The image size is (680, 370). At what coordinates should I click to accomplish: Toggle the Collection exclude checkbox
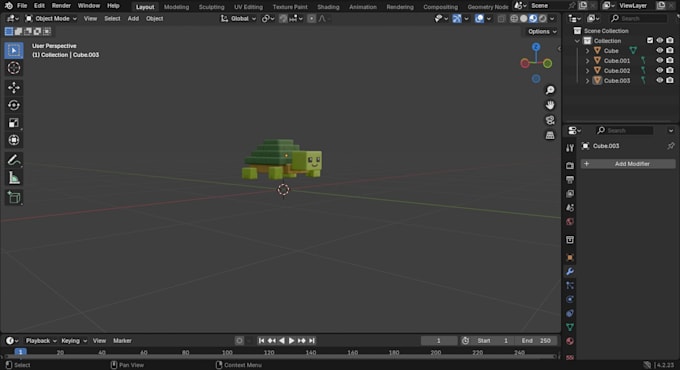(x=650, y=40)
